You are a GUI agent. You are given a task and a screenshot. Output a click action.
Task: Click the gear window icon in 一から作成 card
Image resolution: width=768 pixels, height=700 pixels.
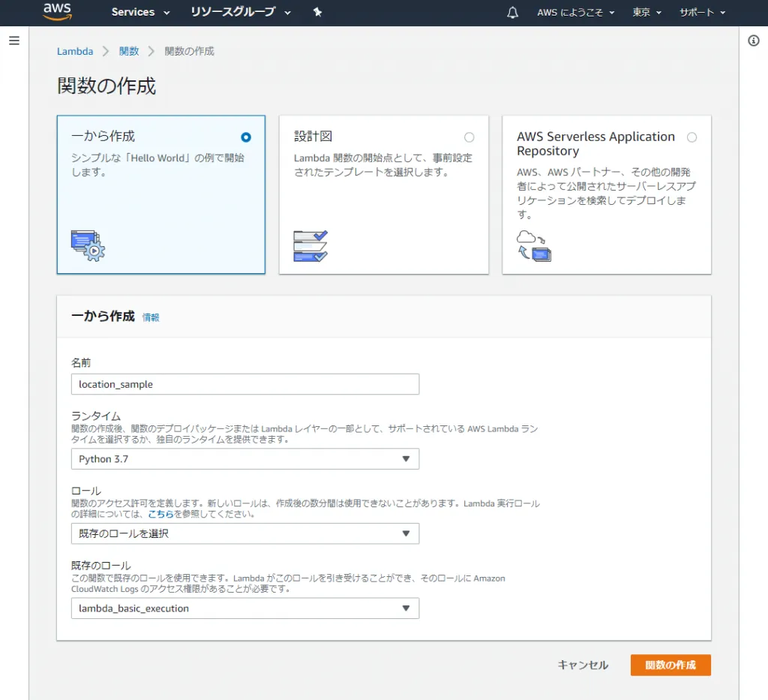[x=88, y=245]
